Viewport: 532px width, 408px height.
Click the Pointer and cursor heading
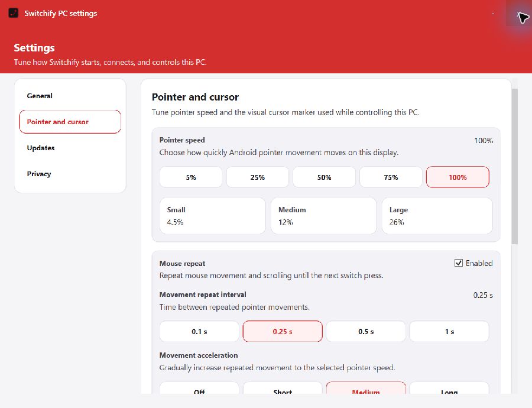[x=196, y=97]
